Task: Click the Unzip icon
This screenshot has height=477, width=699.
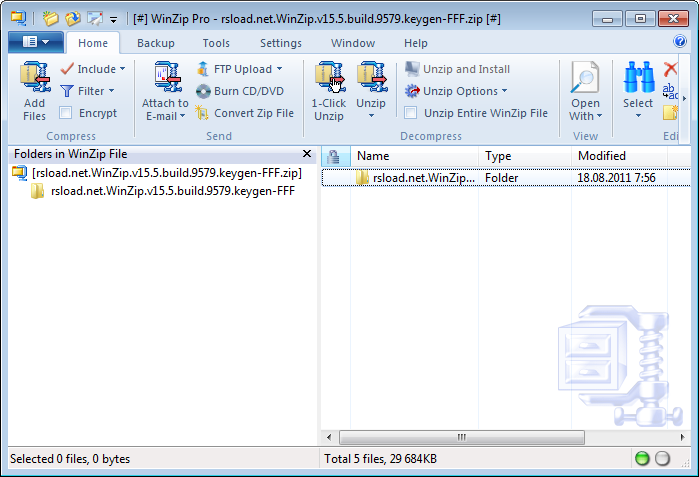Action: click(371, 78)
